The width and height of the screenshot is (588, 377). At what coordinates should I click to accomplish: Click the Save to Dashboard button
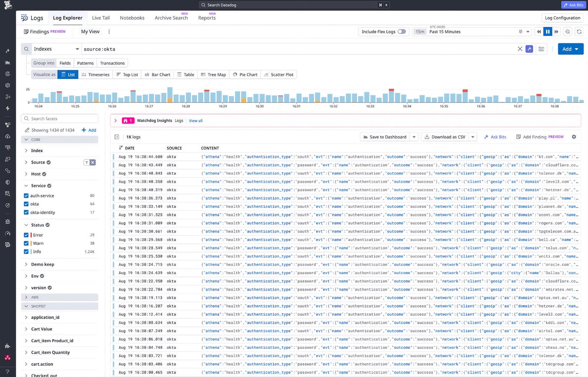coord(385,137)
